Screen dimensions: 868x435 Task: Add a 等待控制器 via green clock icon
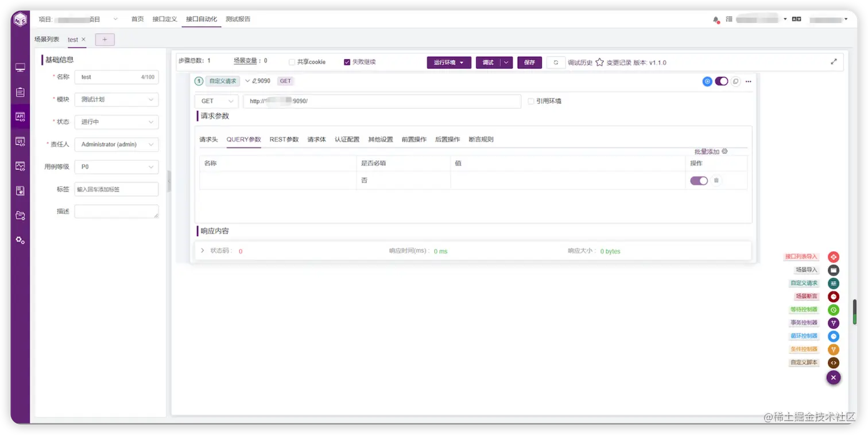tap(834, 310)
